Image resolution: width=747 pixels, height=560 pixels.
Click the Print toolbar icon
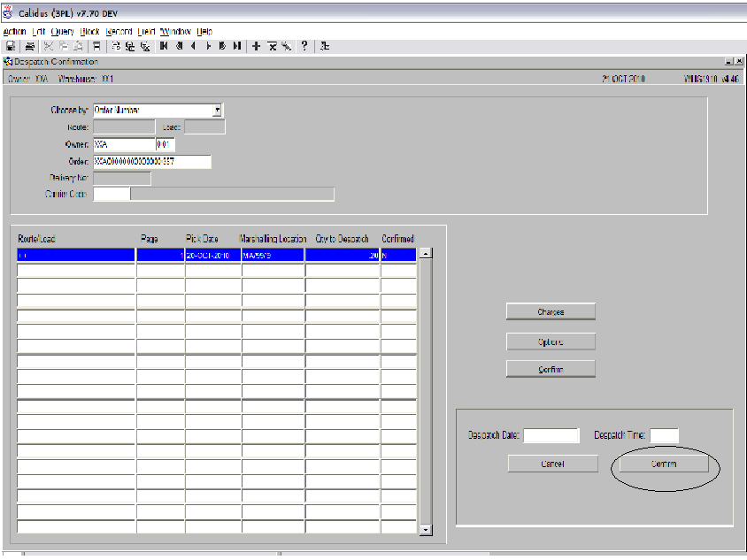(x=29, y=46)
